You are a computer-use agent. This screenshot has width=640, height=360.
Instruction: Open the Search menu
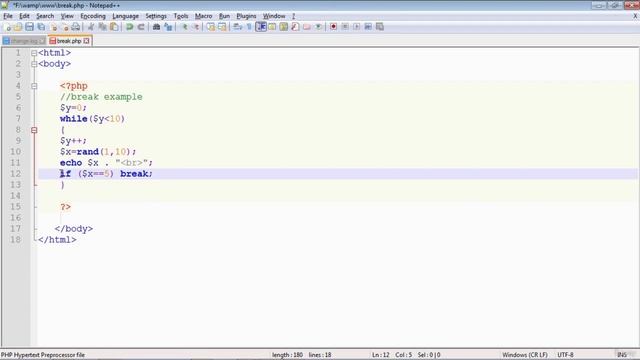point(45,16)
